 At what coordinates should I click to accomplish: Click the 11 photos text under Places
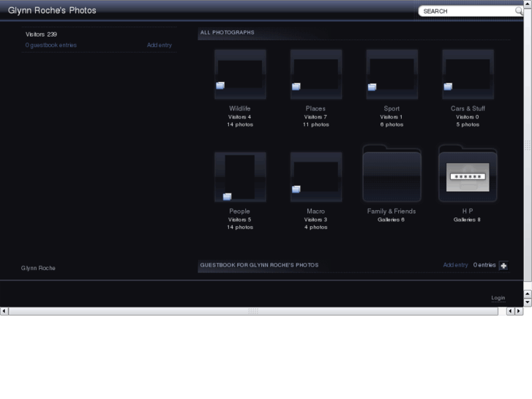pyautogui.click(x=316, y=124)
